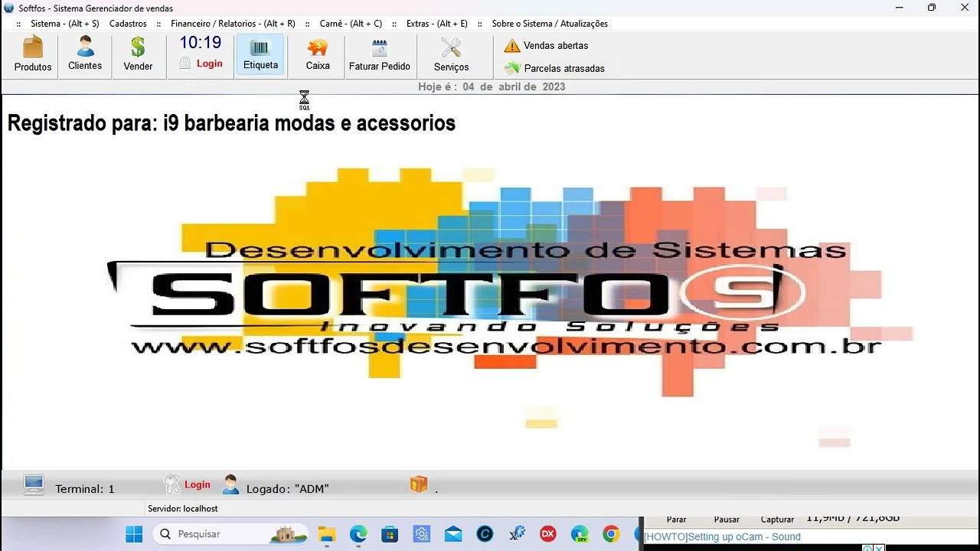Open the blue C app in taskbar

485,534
